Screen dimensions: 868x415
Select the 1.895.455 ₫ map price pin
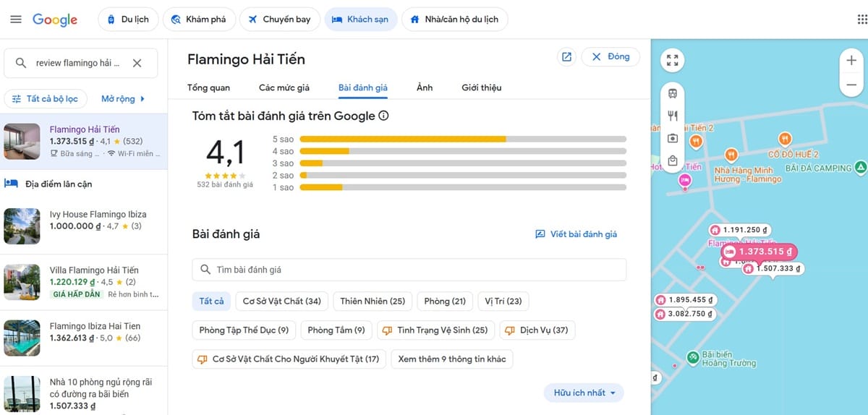[685, 300]
